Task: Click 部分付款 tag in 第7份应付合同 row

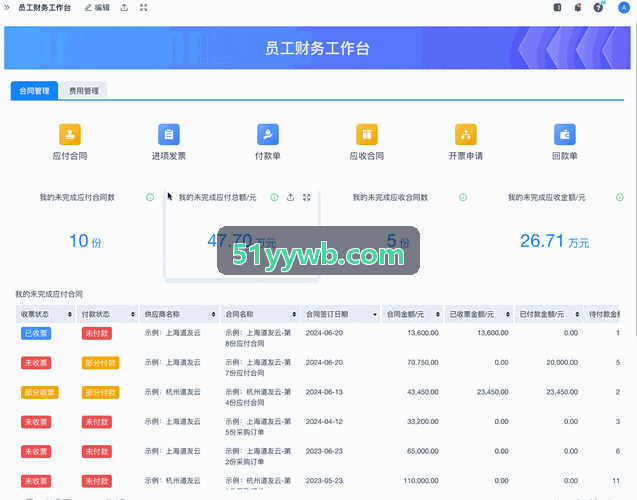Action: click(100, 363)
